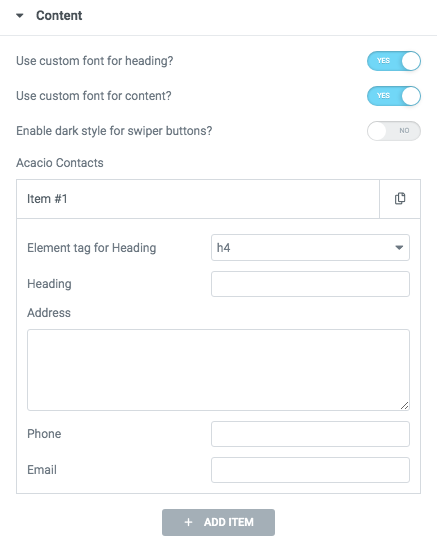Click the Content section title
The width and height of the screenshot is (437, 549).
59,15
